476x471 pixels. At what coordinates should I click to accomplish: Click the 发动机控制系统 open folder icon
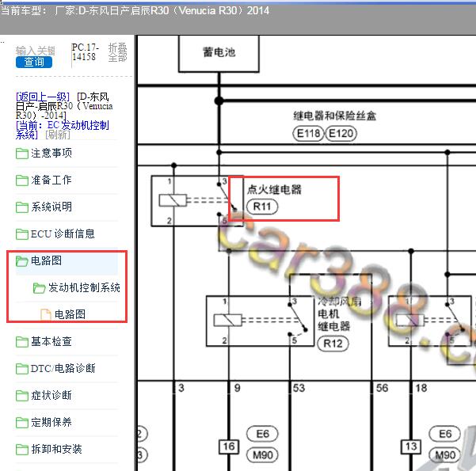[x=39, y=287]
